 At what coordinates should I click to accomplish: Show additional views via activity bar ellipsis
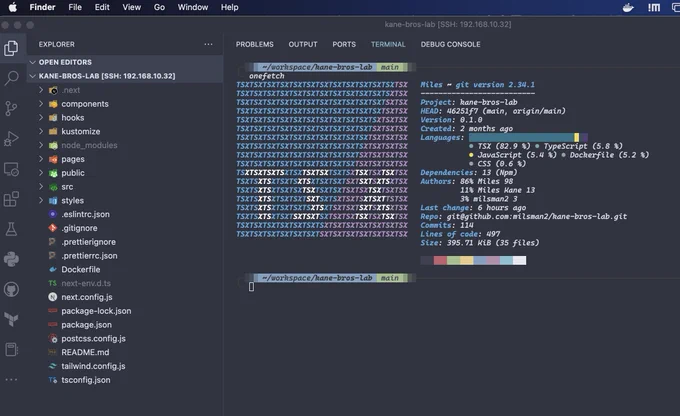click(x=11, y=380)
